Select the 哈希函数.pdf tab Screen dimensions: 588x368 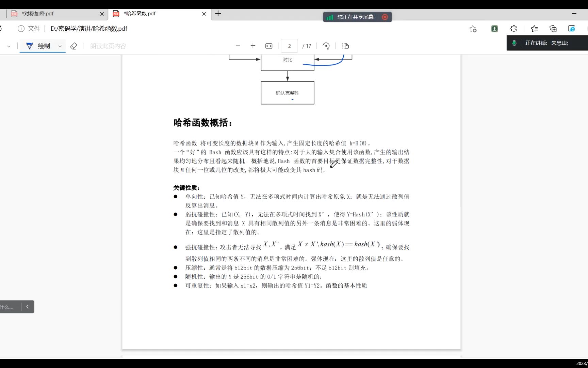click(x=160, y=14)
